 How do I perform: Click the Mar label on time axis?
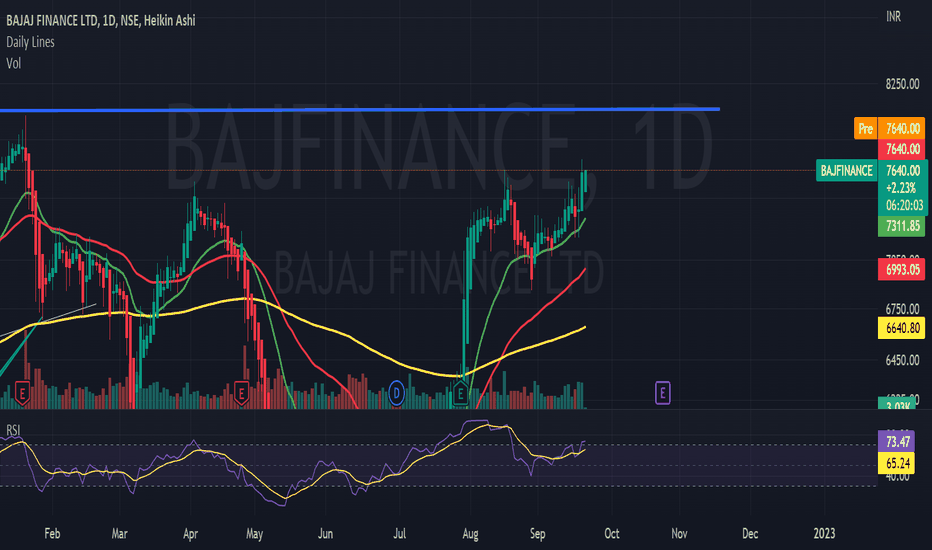119,533
